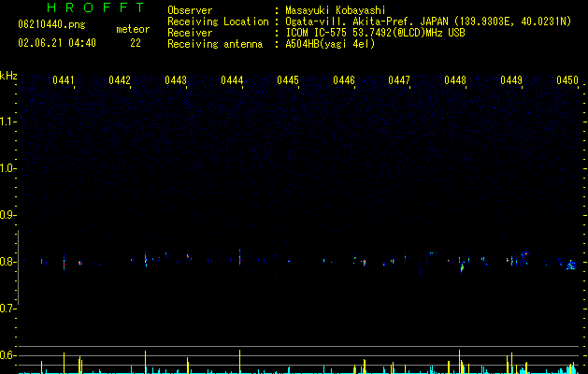Click the Receiving Location label
This screenshot has width=588, height=374.
[218, 22]
